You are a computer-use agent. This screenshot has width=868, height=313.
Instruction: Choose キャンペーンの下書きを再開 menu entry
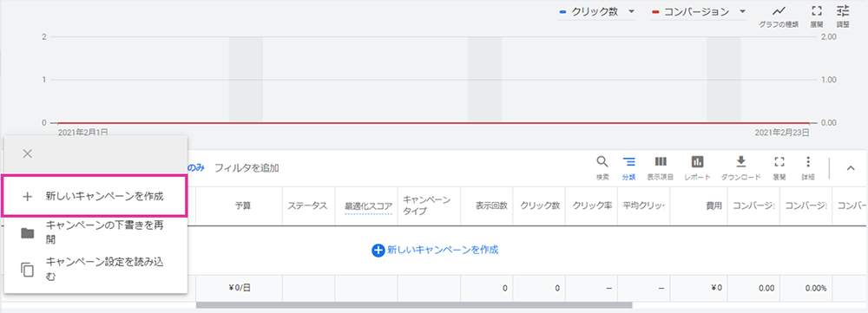click(x=95, y=233)
